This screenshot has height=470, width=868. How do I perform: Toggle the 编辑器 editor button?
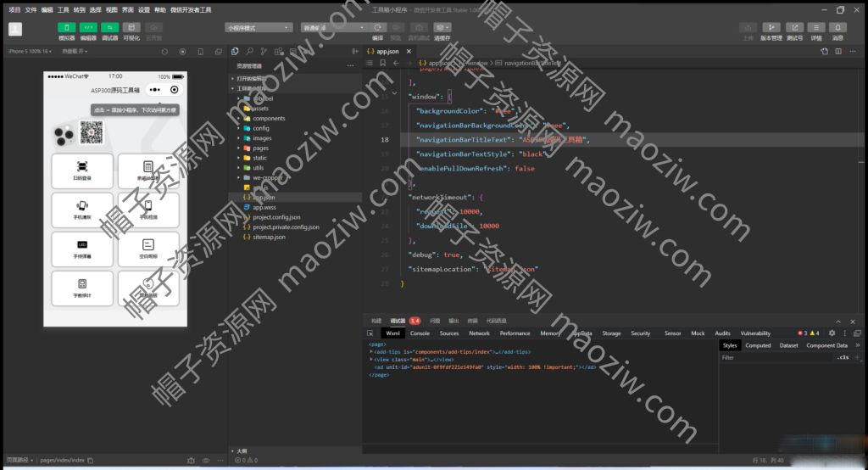[x=88, y=28]
